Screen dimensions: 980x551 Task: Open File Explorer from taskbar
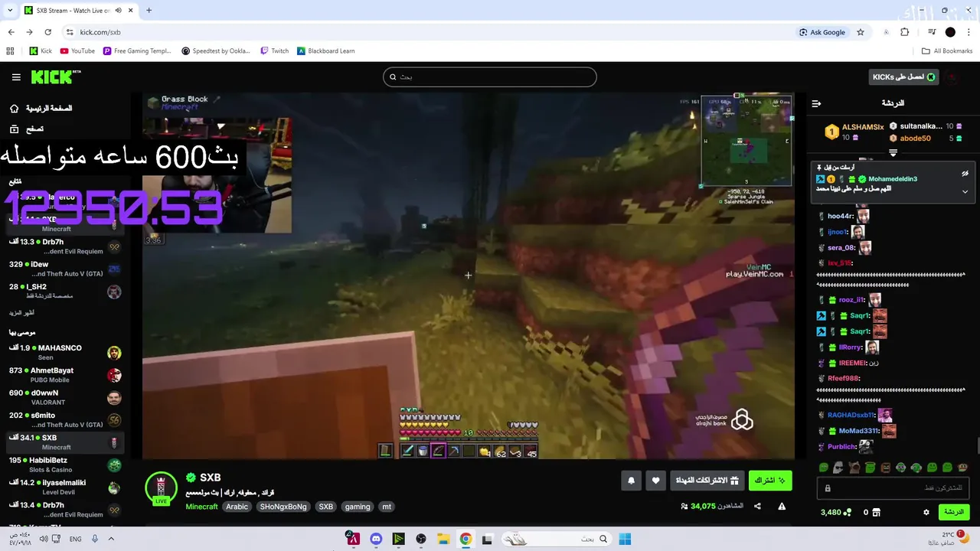point(443,540)
